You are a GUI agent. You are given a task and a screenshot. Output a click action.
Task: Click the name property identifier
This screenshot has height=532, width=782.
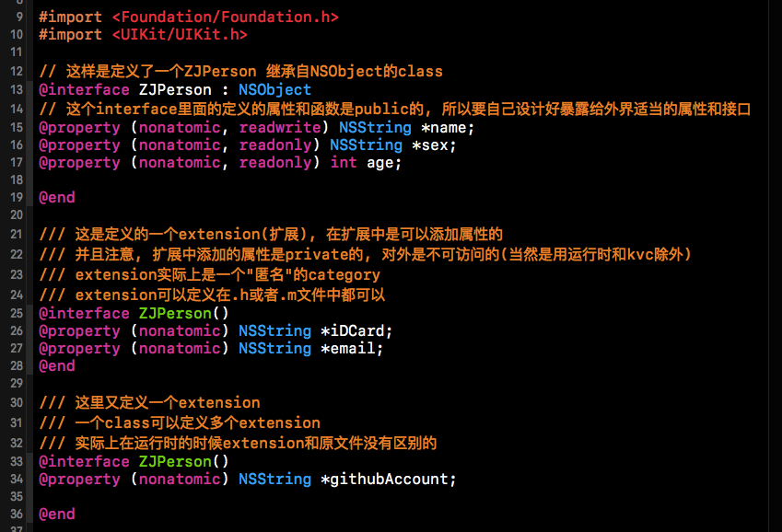coord(450,128)
